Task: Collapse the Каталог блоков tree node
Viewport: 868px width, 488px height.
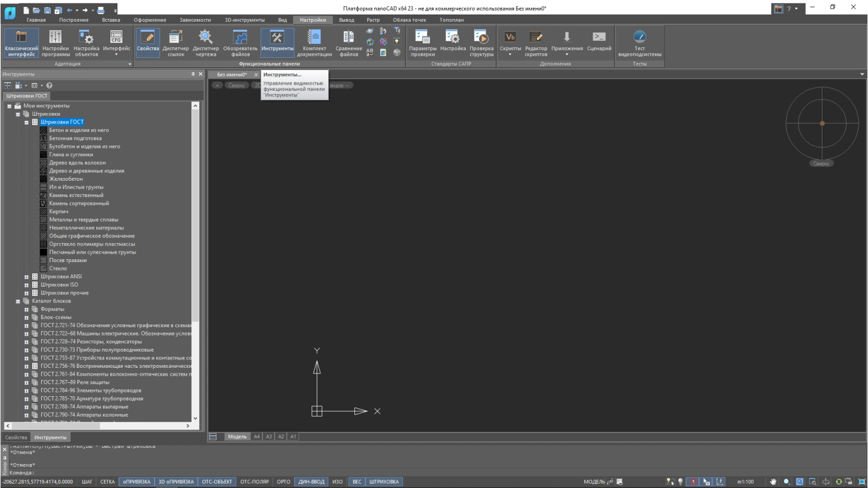Action: [18, 301]
